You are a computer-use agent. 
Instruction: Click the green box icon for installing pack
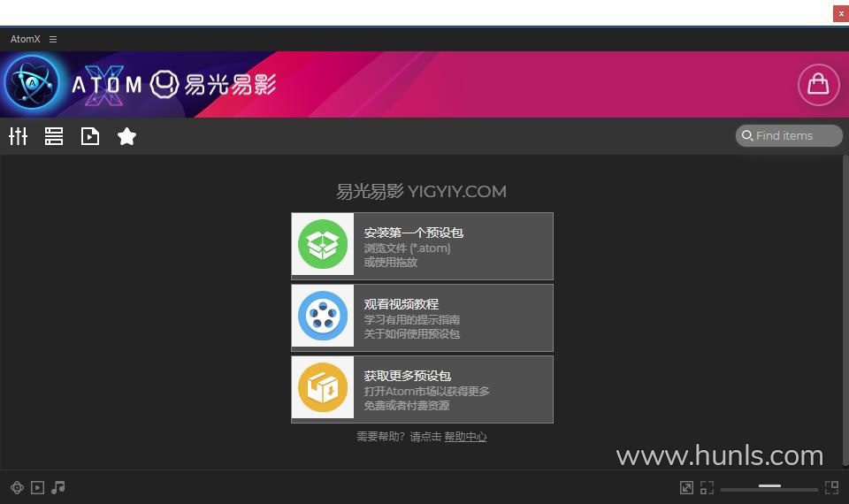[x=323, y=244]
